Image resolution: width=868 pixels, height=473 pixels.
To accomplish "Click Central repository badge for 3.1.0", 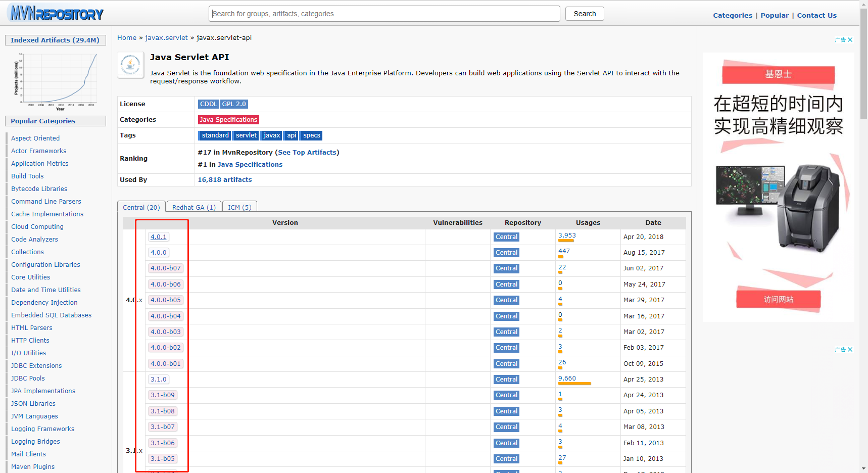I will tap(506, 380).
